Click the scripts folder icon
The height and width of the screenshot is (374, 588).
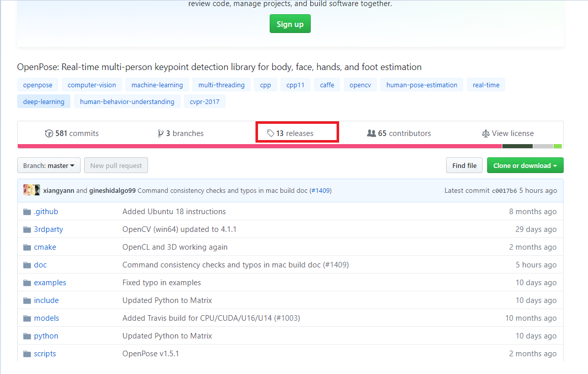(27, 354)
